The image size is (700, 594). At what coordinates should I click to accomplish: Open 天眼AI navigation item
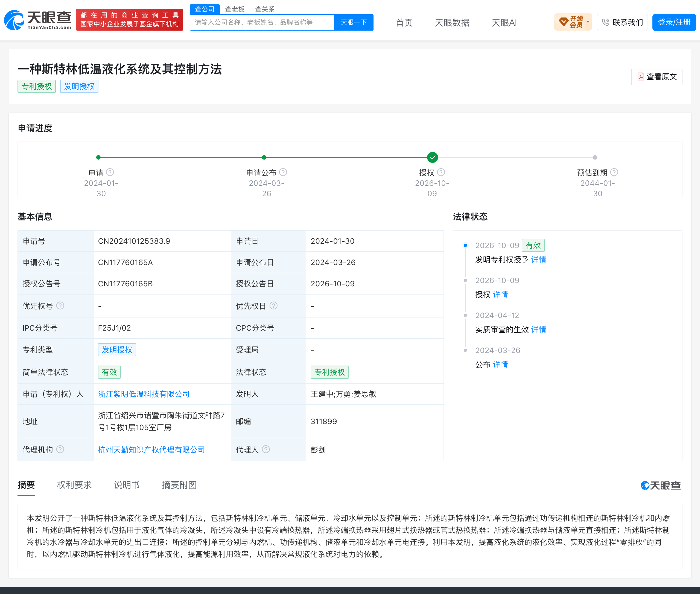pos(504,23)
